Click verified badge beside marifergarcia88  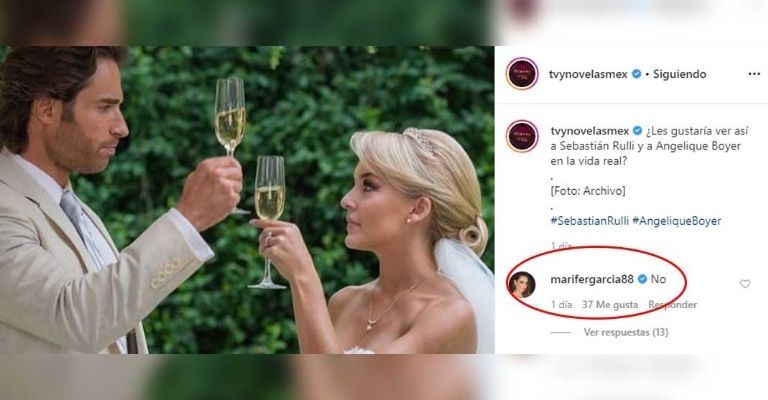tap(642, 280)
